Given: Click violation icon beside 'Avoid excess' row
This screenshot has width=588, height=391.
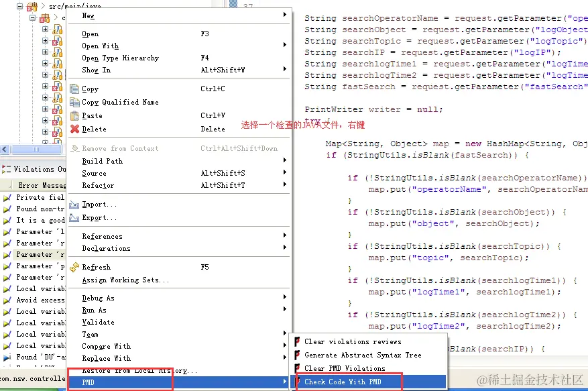Looking at the screenshot, I should [x=7, y=300].
